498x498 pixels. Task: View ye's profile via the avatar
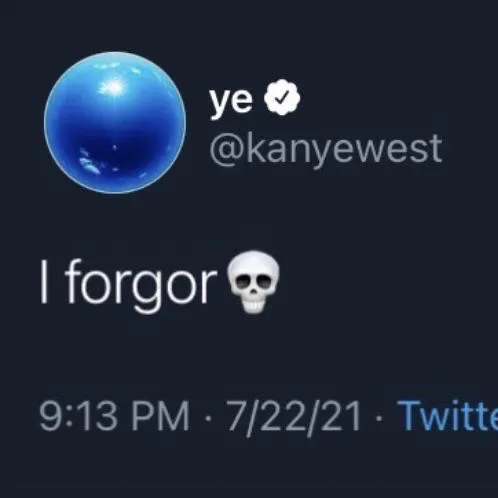[115, 123]
